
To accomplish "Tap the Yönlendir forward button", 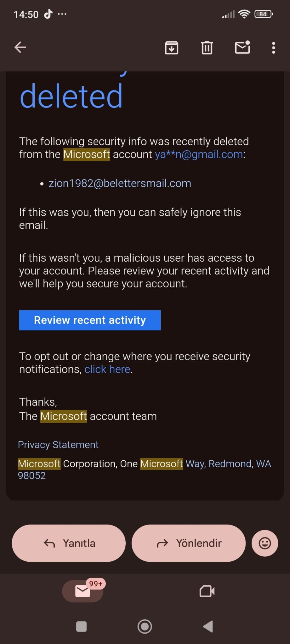I will [188, 543].
